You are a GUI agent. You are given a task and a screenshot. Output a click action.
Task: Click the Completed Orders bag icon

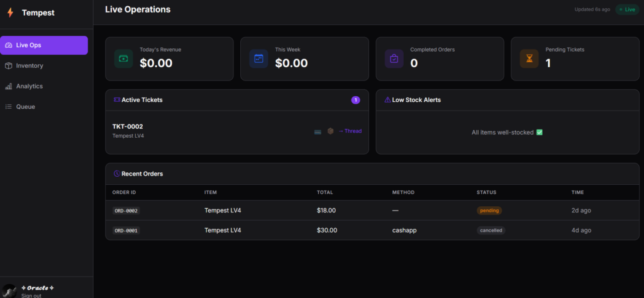pyautogui.click(x=394, y=58)
